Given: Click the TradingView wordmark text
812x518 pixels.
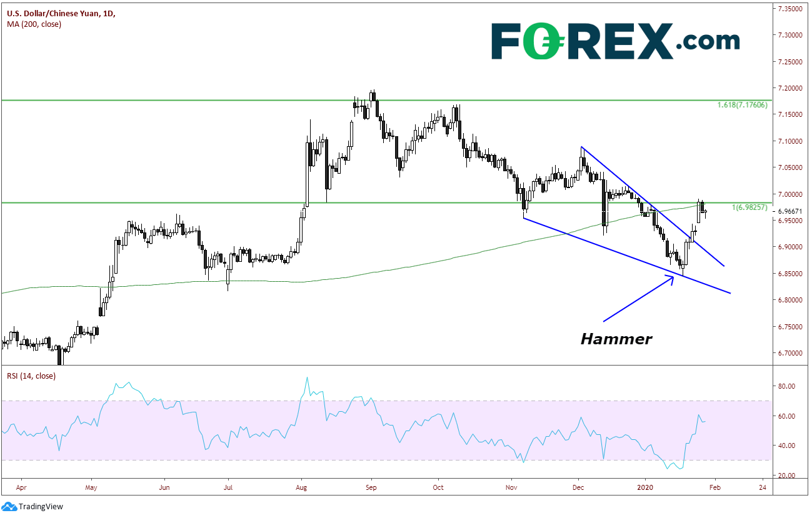Looking at the screenshot, I should (41, 507).
